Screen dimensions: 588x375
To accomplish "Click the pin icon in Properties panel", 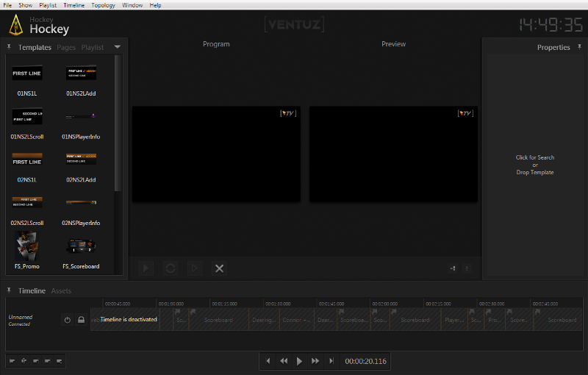I will click(579, 47).
